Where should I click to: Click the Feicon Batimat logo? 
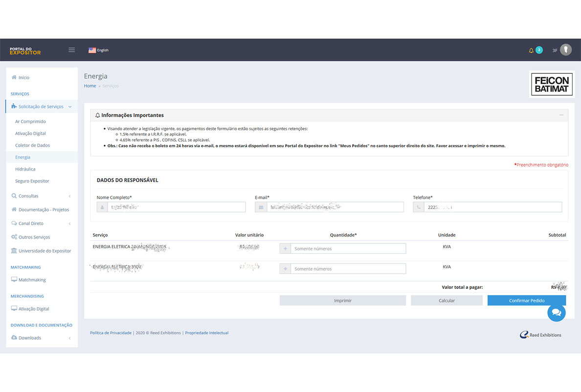tap(551, 85)
